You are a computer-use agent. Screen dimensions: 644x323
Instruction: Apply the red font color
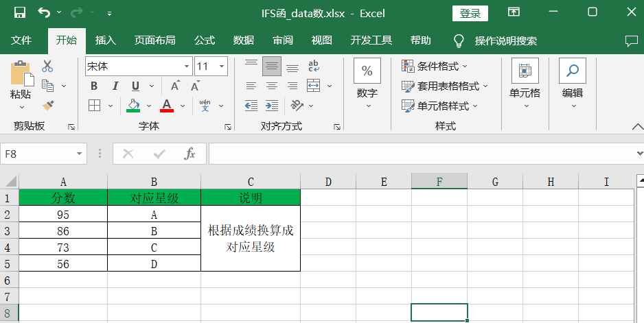click(167, 106)
